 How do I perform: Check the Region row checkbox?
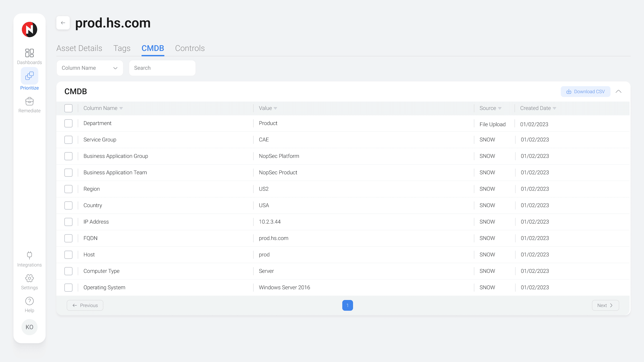click(x=68, y=189)
